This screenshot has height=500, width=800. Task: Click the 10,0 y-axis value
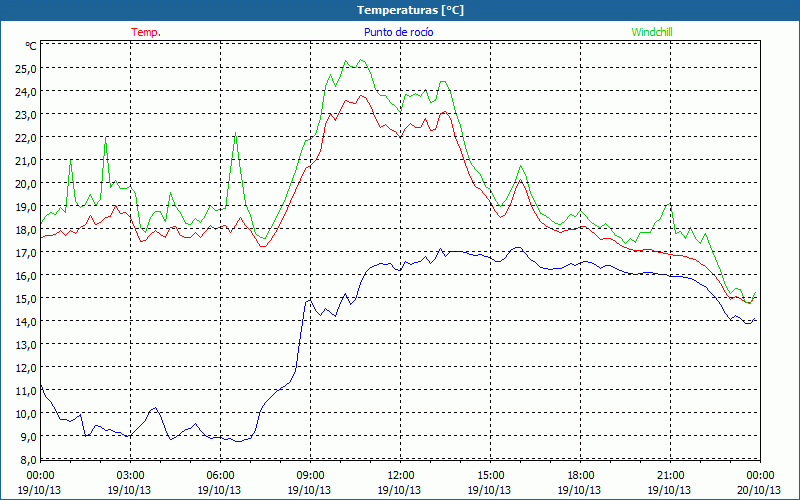tap(26, 414)
